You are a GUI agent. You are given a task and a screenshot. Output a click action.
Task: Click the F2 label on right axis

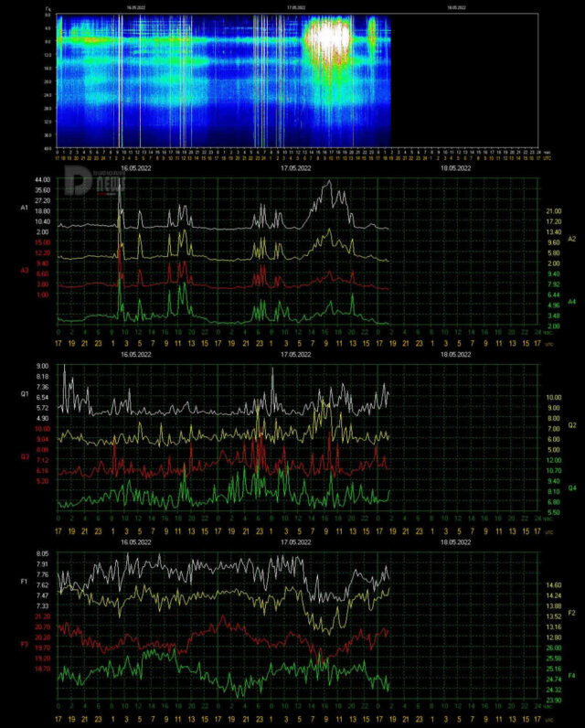(x=571, y=612)
